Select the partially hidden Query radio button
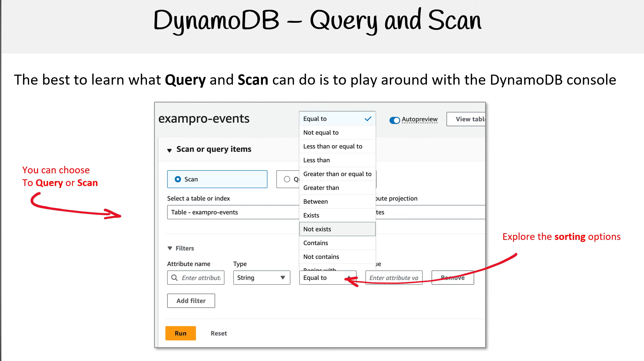 (287, 179)
